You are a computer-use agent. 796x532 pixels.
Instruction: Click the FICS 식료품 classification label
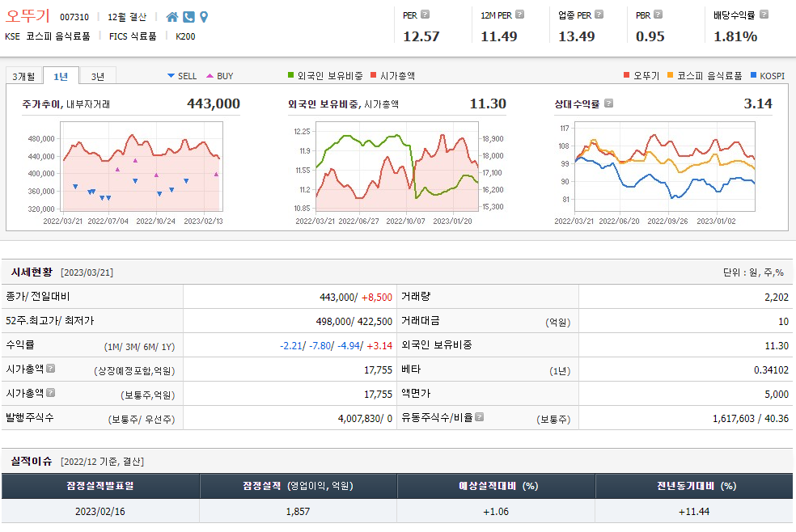133,36
